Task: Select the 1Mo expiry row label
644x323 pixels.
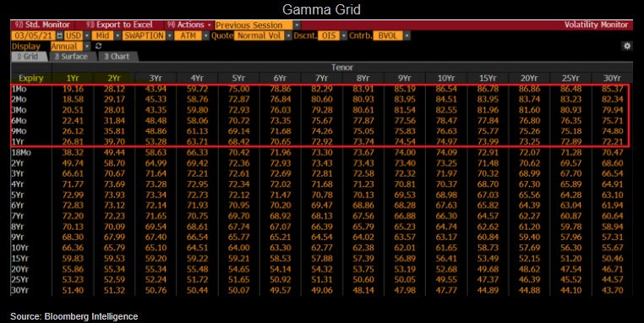Action: click(x=19, y=89)
